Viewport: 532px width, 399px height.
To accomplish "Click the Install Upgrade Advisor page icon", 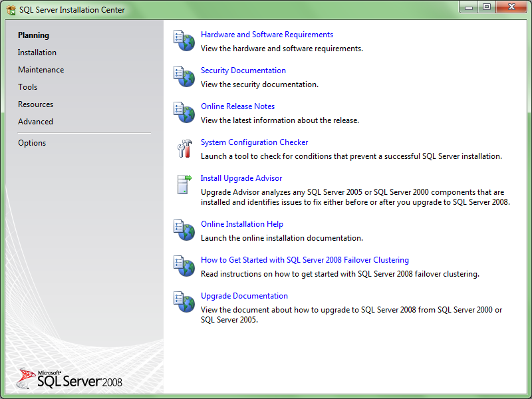I will click(184, 184).
